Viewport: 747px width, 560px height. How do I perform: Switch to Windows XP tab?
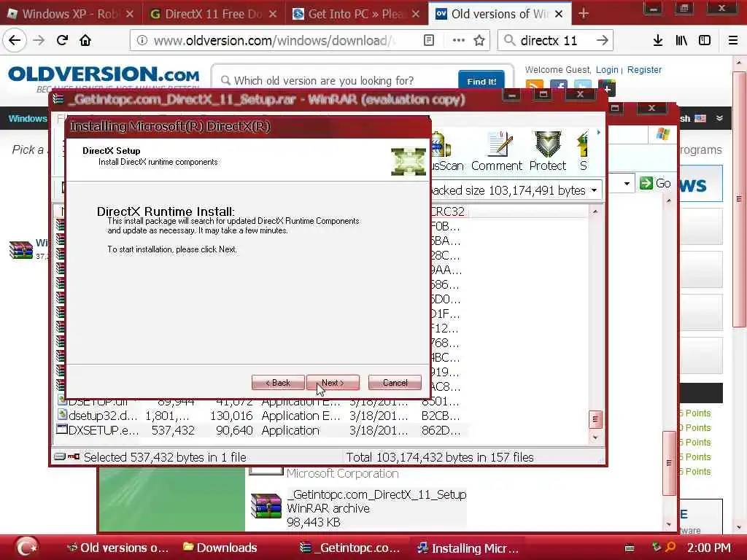(71, 14)
